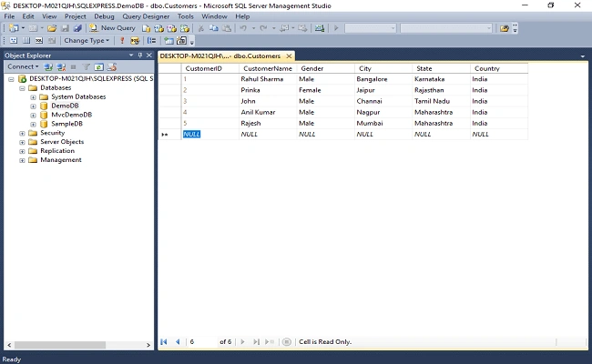Open the Debug menu

104,16
